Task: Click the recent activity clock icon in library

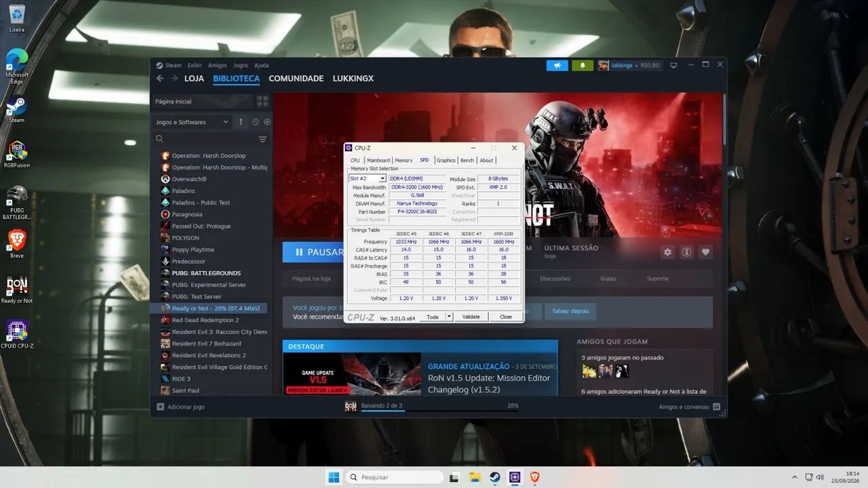Action: pos(256,122)
